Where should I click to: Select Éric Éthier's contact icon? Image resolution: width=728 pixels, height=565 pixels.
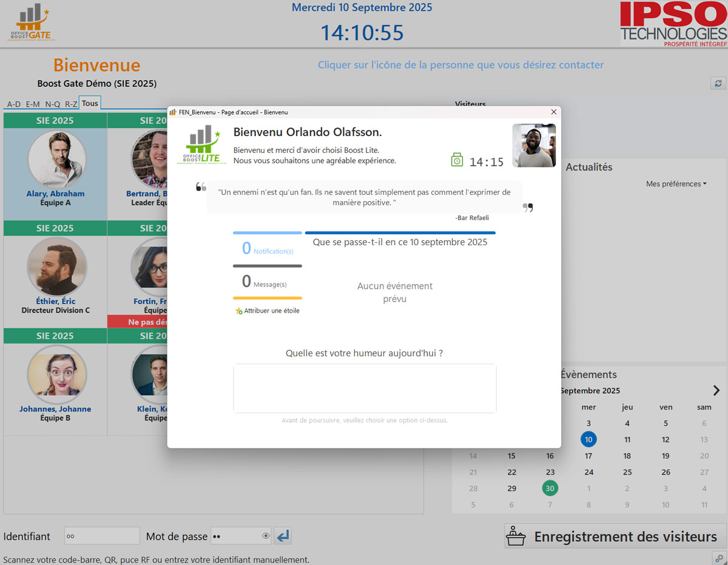coord(56,267)
